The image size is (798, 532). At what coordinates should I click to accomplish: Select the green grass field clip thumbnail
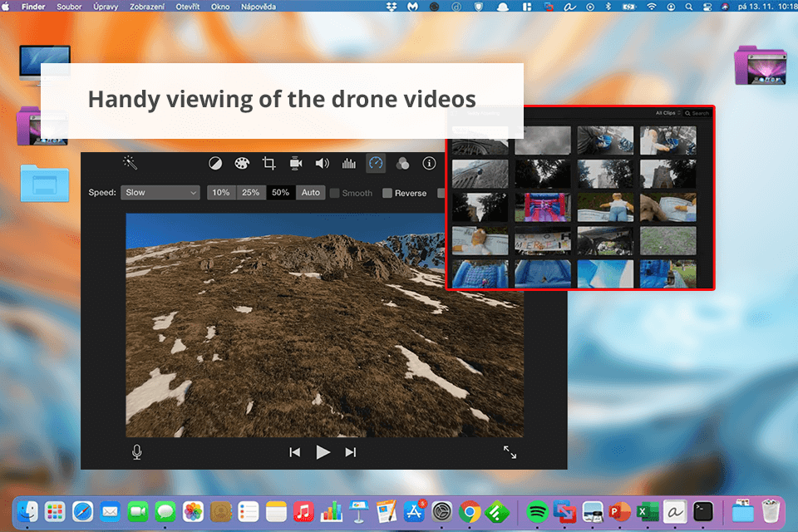(667, 241)
